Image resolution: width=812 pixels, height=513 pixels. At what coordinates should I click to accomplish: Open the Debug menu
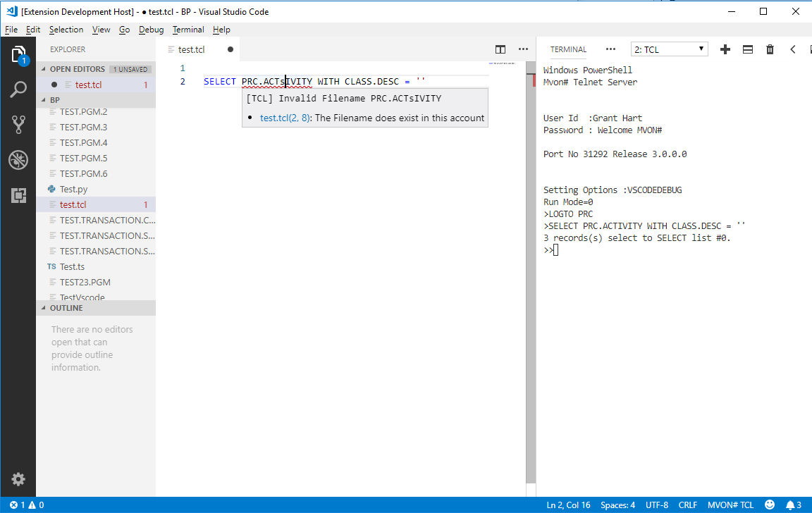(152, 30)
